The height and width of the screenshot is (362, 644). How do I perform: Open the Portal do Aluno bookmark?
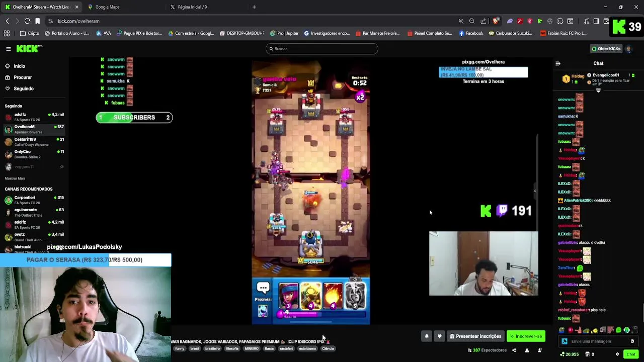tap(67, 33)
